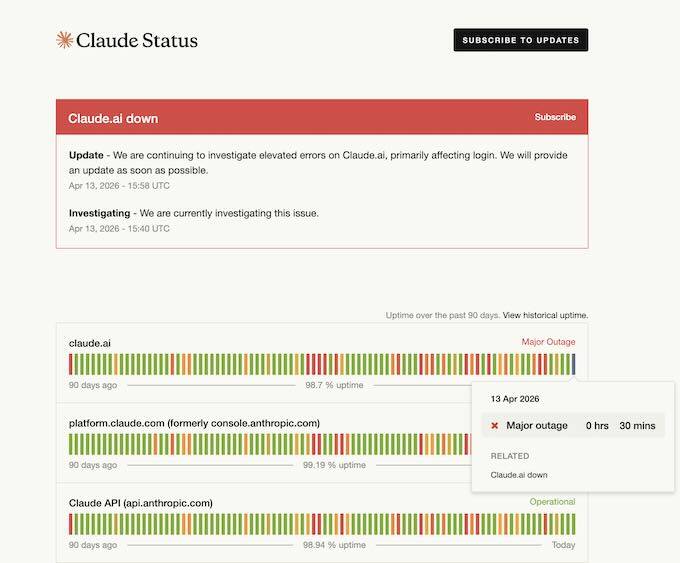Open the View historical uptime link
The height and width of the screenshot is (563, 680).
click(545, 315)
